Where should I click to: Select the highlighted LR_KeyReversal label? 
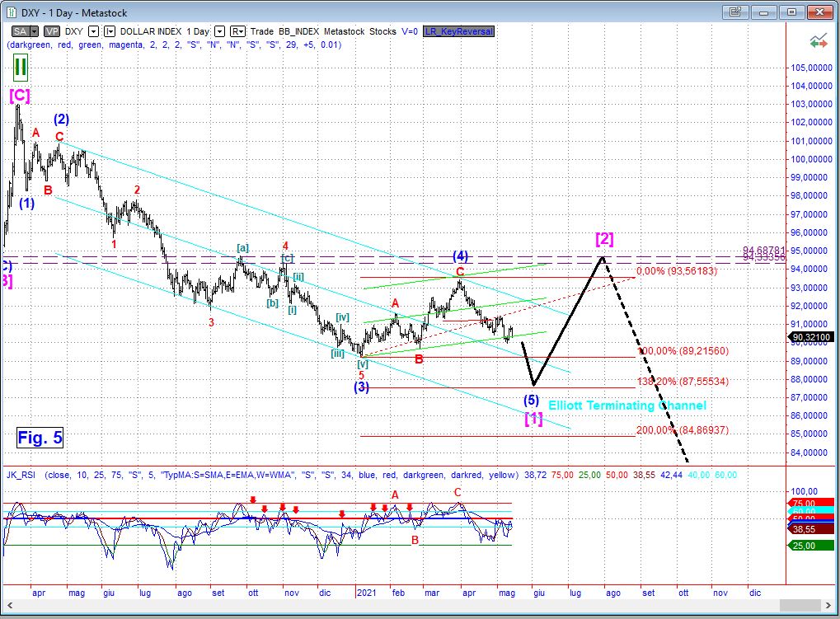pyautogui.click(x=458, y=31)
